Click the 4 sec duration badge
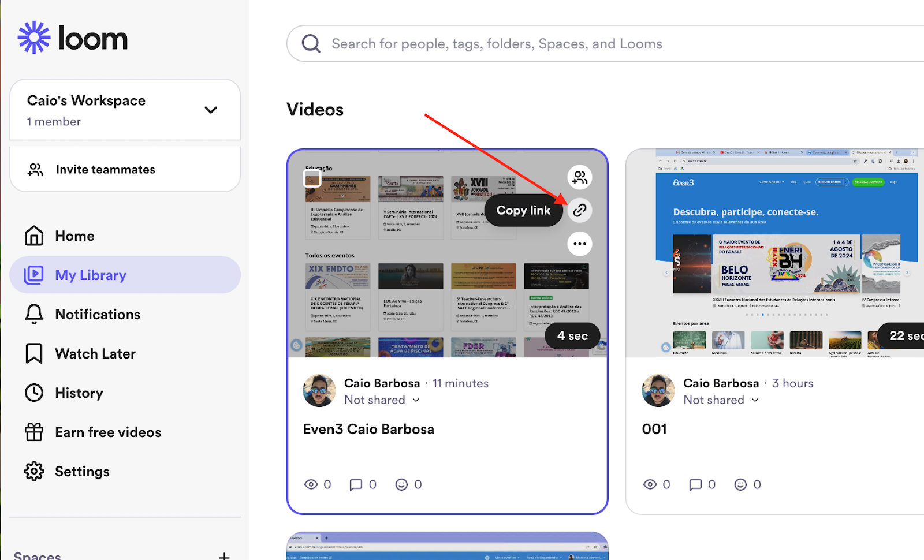The image size is (924, 560). (x=572, y=336)
